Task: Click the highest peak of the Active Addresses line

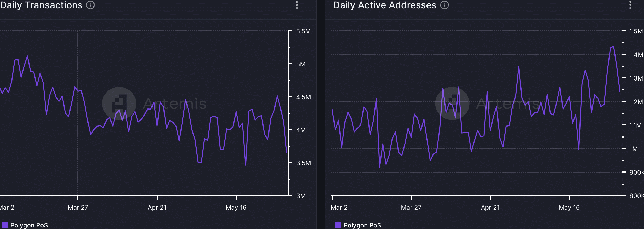Action: tap(613, 46)
